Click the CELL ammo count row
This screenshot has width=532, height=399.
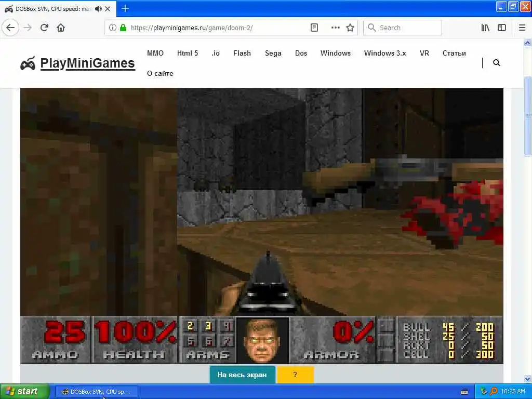point(448,354)
